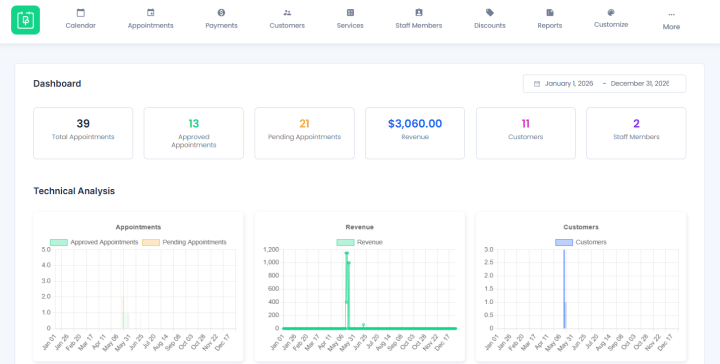Open the Appointments menu label
720x364 pixels.
tap(151, 26)
